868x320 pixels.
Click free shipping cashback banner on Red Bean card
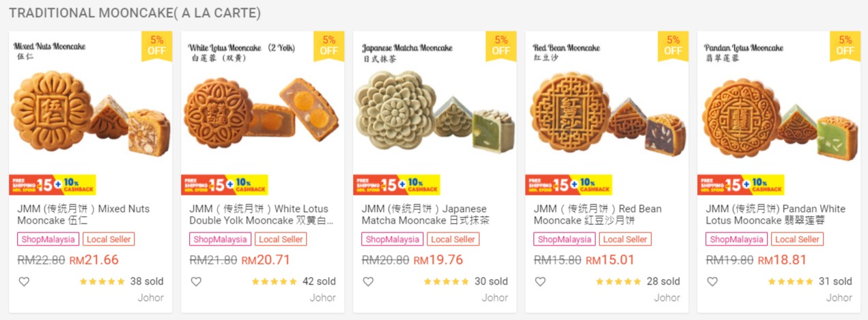[x=568, y=185]
